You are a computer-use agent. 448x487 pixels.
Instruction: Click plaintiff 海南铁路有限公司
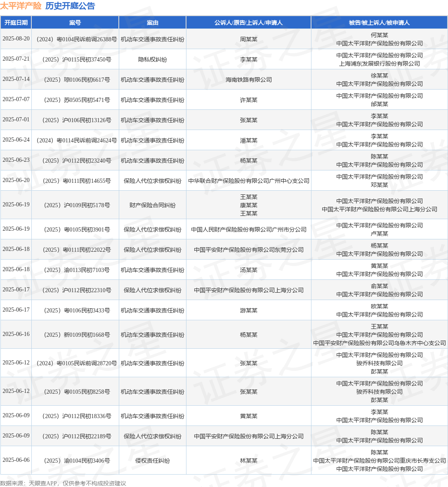(x=249, y=80)
